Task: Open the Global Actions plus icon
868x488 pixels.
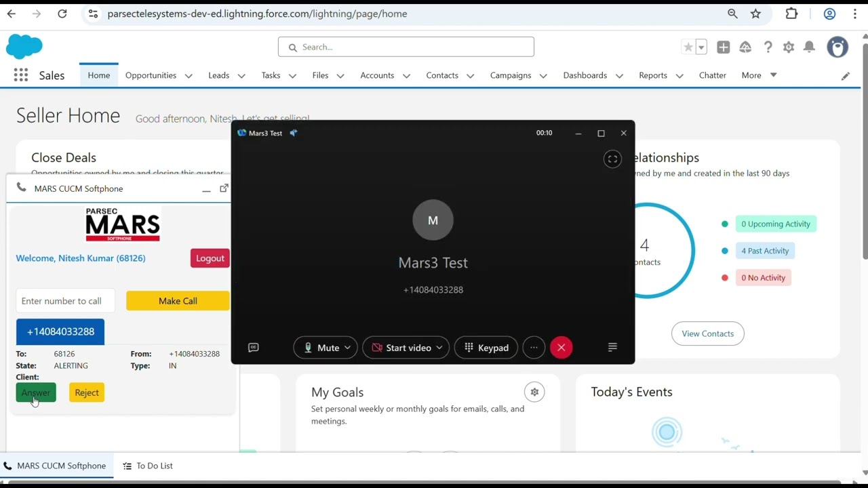Action: coord(724,47)
